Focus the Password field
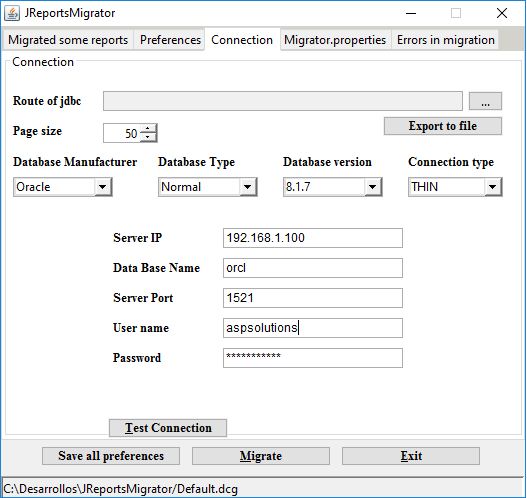This screenshot has height=498, width=527. [313, 358]
